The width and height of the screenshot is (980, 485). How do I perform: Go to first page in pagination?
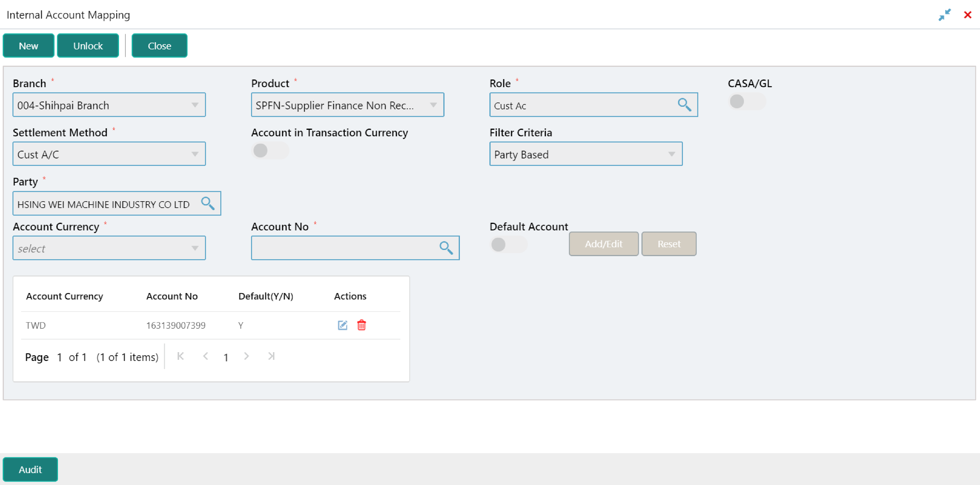click(180, 356)
